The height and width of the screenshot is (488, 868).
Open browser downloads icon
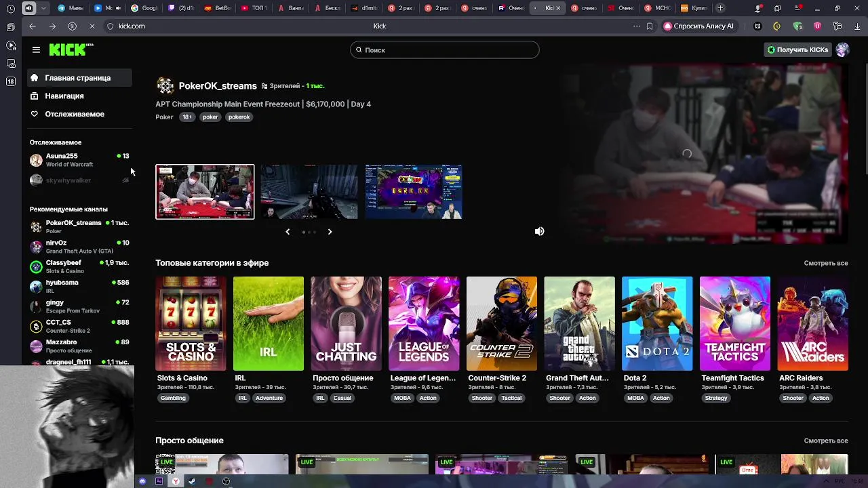tap(857, 26)
